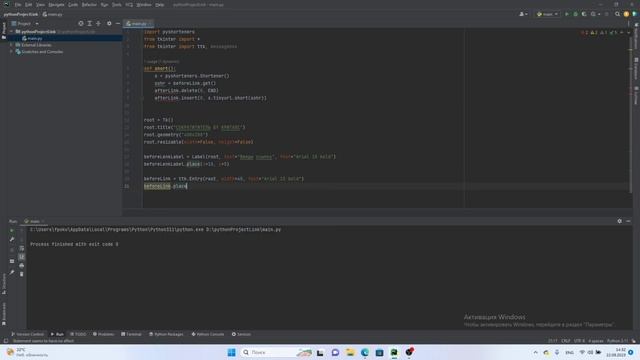Open the Structure side tool window
This screenshot has width=640, height=360.
pyautogui.click(x=4, y=284)
